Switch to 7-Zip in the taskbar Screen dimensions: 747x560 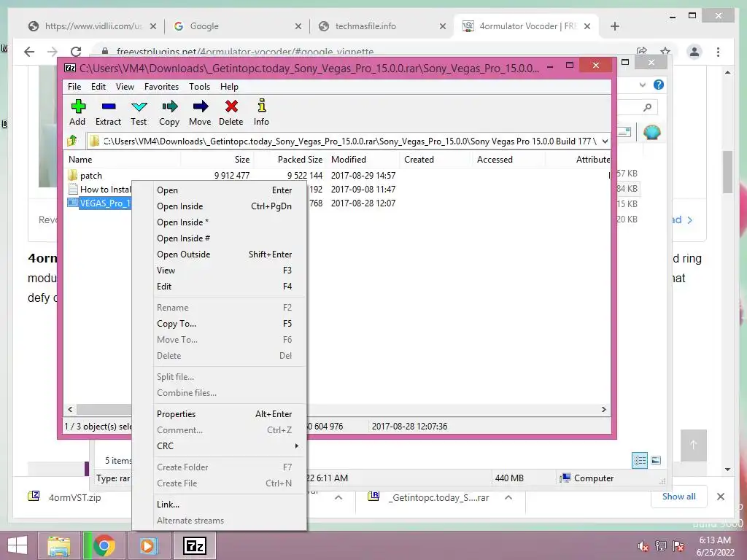click(195, 545)
